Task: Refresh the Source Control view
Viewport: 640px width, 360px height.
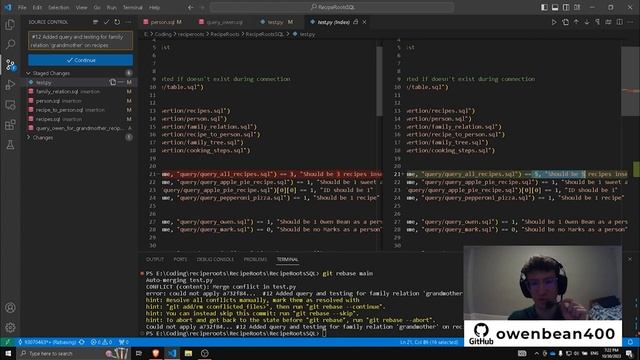Action: tap(117, 22)
